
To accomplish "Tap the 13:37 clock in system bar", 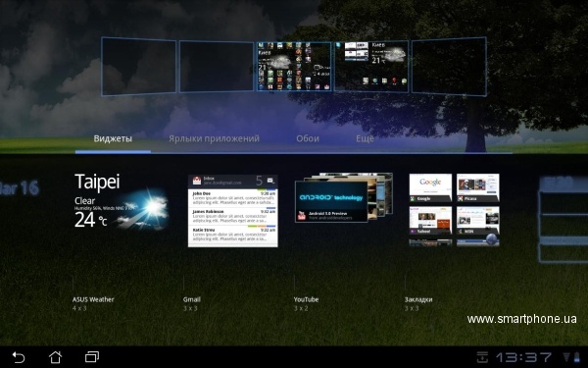I will point(524,357).
